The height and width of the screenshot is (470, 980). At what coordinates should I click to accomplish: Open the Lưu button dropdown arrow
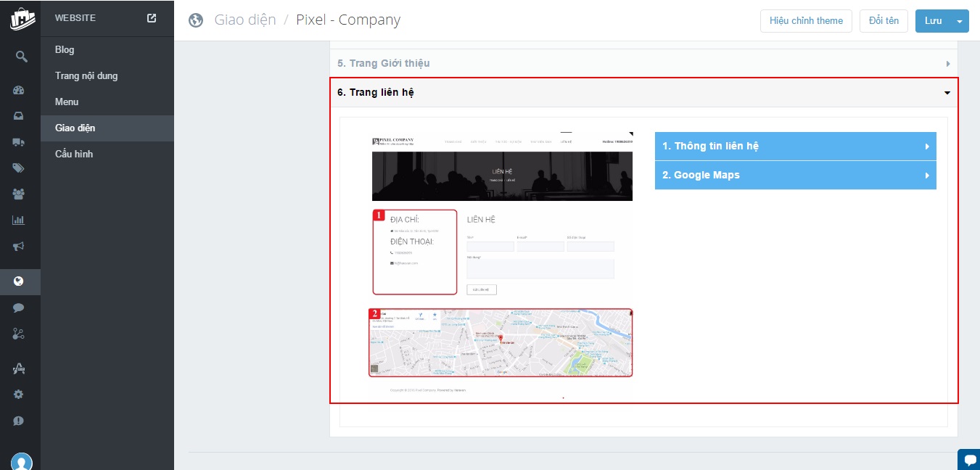coord(960,21)
